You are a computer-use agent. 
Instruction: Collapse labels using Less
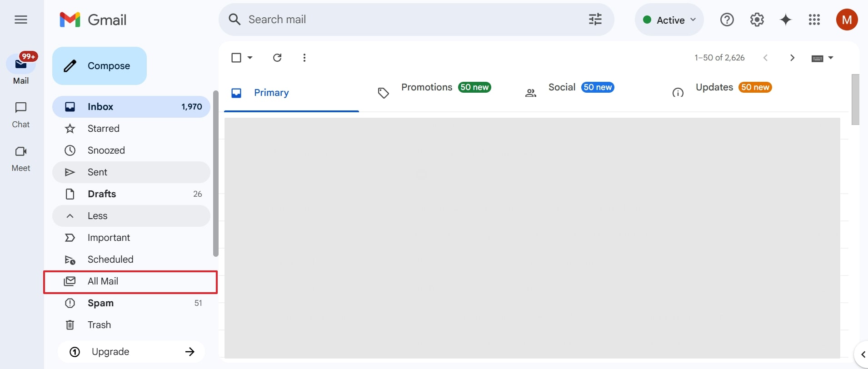97,216
